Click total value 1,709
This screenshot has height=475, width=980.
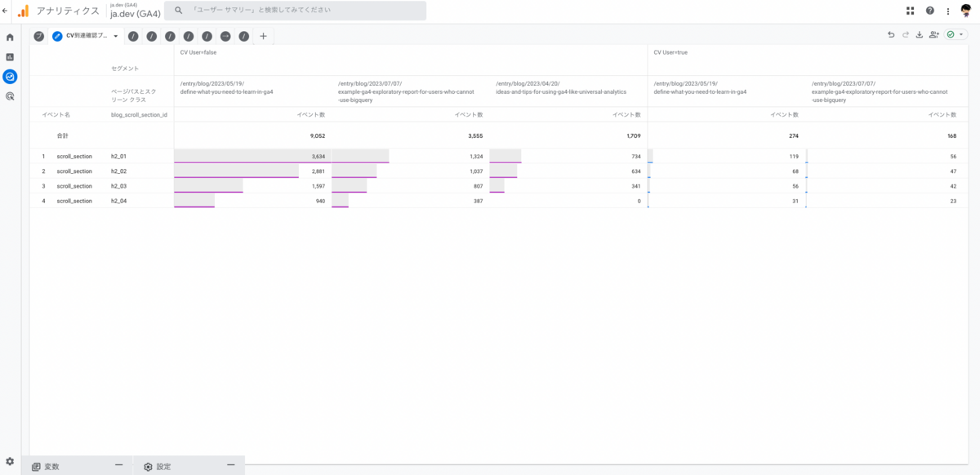coord(633,135)
